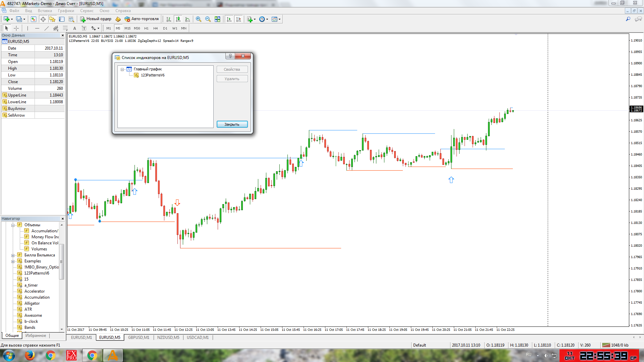Select 123PatternsV6 in the indicators dialog
This screenshot has width=644, height=362.
[x=153, y=75]
